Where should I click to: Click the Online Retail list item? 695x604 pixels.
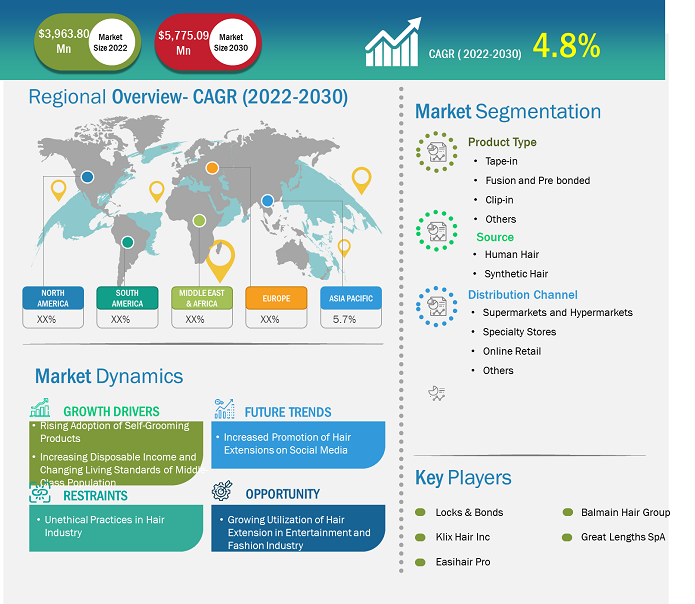pos(513,351)
